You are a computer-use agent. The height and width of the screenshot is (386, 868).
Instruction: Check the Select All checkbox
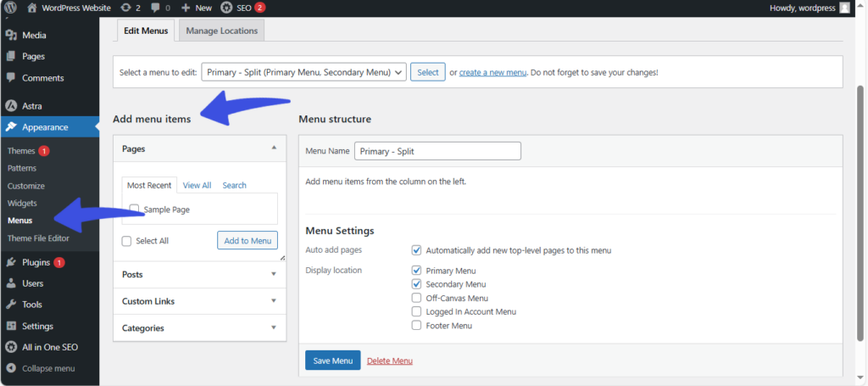(x=126, y=241)
